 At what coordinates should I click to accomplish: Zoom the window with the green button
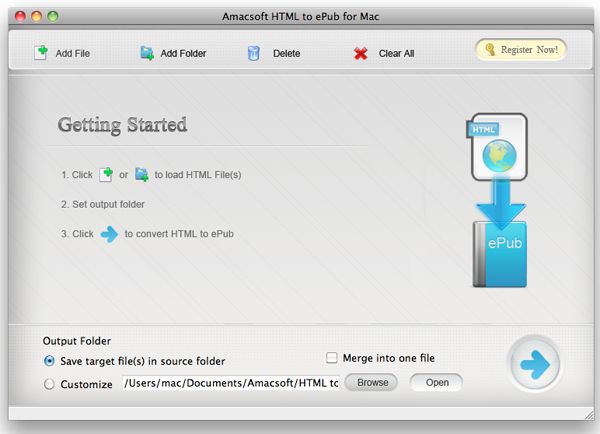(53, 16)
